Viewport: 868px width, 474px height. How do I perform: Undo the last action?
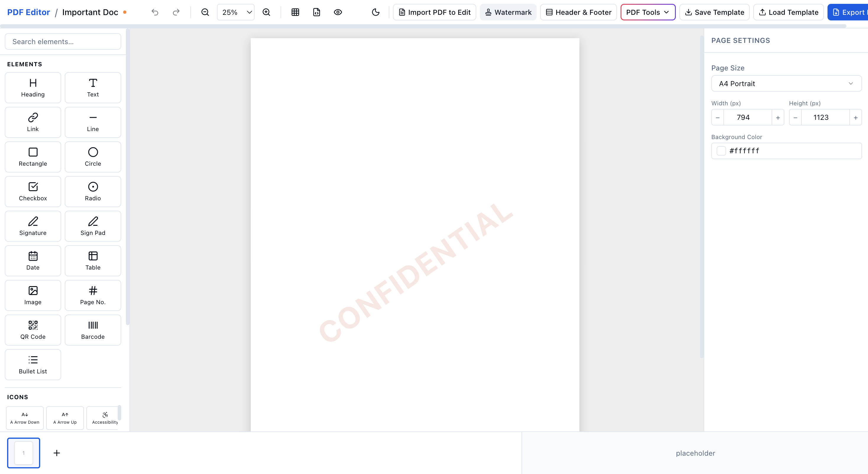point(155,12)
